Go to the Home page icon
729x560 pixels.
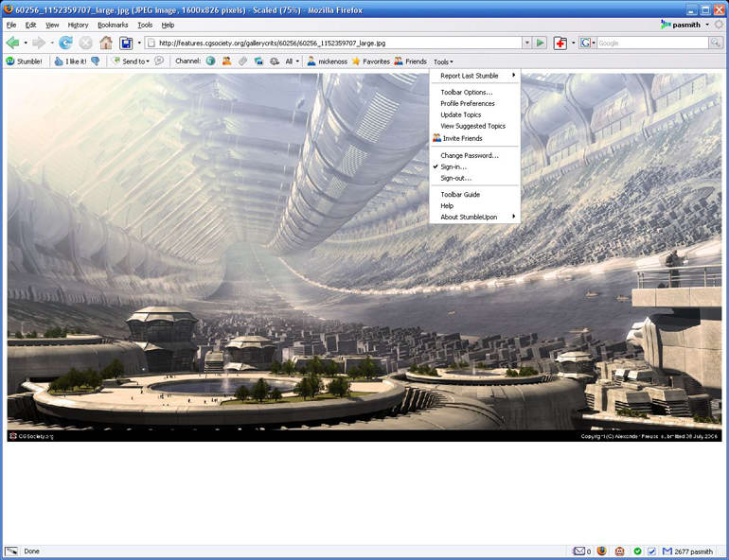[x=106, y=44]
